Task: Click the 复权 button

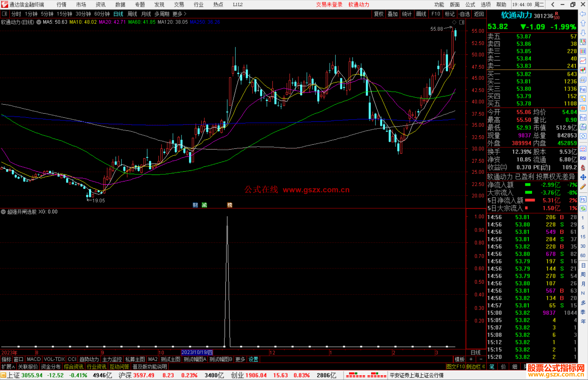Action: click(x=378, y=14)
